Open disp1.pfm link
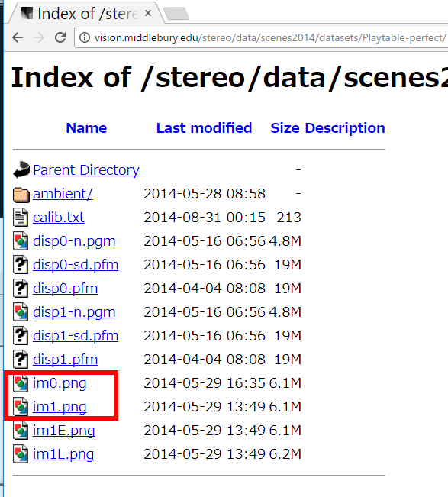Viewport: 448px width, 497px height. coord(66,360)
